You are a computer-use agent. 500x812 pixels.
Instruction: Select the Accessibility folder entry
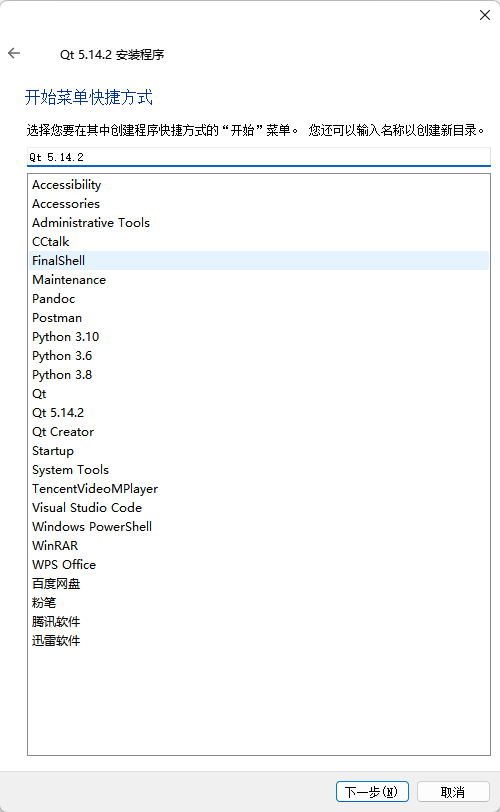click(259, 185)
